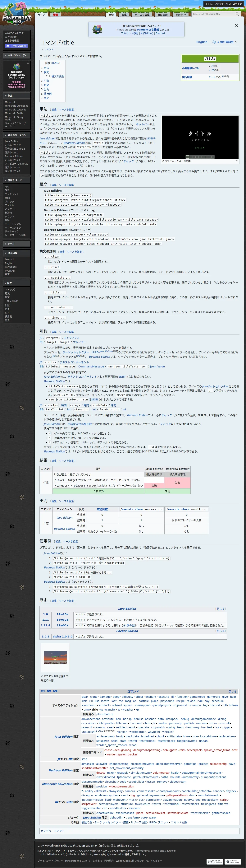This screenshot has height=868, width=246.
Task: Collapse the 作品 sidebar section
Action: tap(17, 96)
